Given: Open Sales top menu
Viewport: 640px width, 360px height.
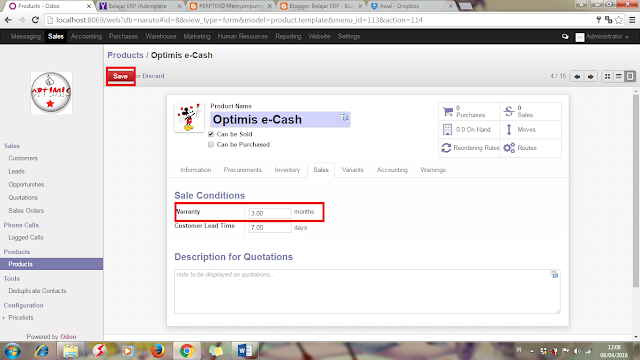Looking at the screenshot, I should (x=56, y=36).
